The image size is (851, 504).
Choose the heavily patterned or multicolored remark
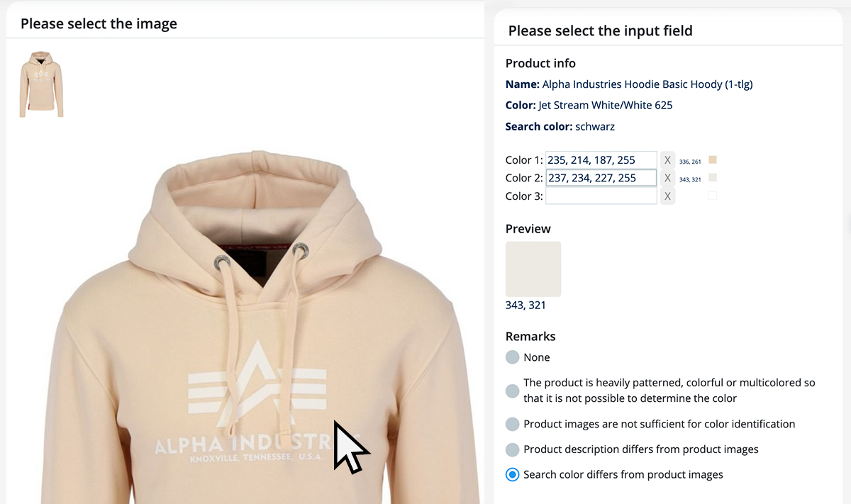(x=513, y=391)
